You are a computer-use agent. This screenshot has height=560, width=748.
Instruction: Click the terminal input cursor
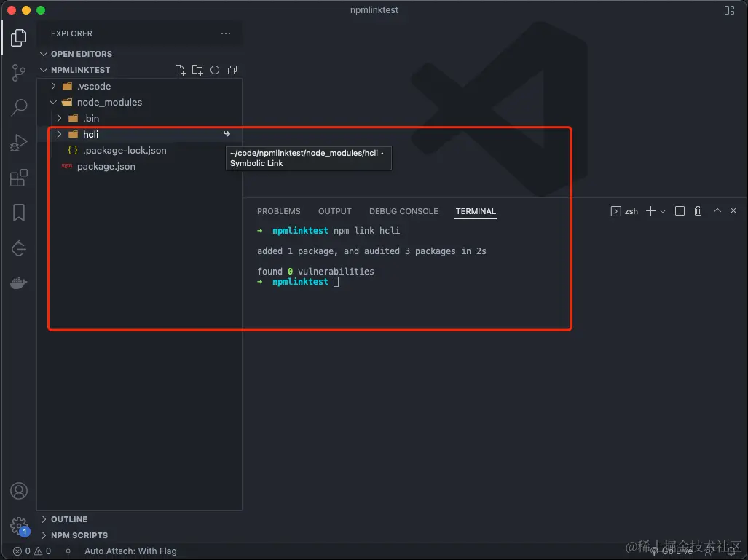[336, 282]
